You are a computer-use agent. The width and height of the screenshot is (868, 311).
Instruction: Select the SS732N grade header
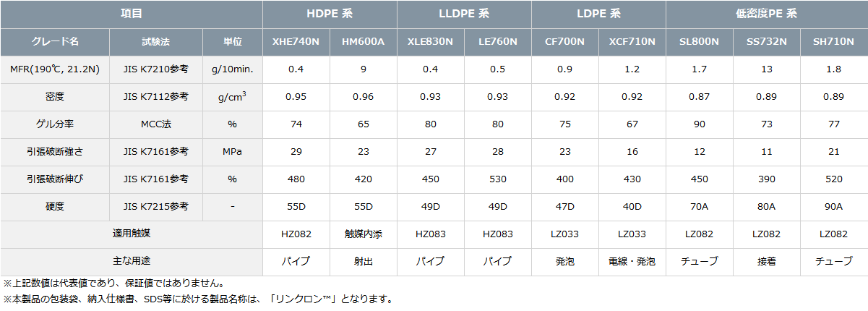[x=767, y=42]
